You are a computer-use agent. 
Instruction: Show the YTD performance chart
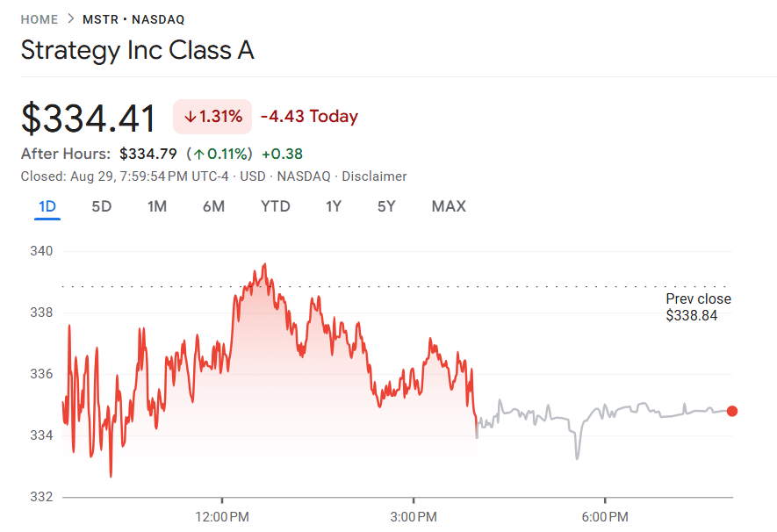[275, 206]
